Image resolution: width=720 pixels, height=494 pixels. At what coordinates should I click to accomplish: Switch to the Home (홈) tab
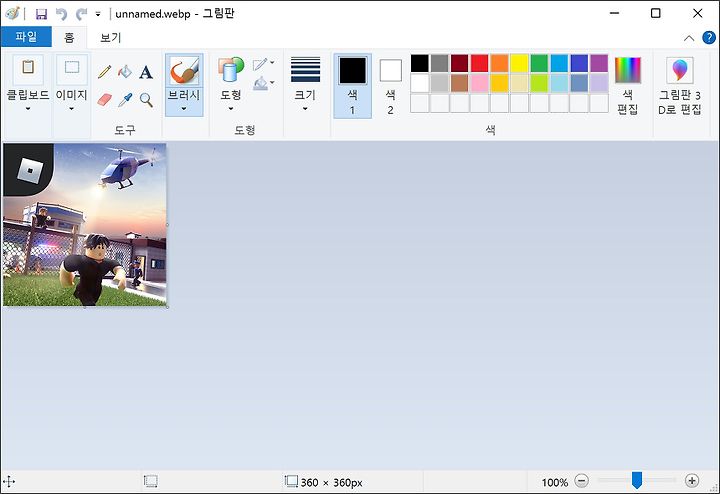coord(69,37)
